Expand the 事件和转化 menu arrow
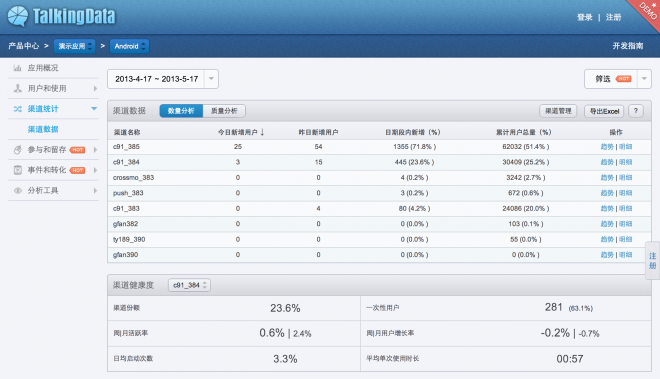This screenshot has width=660, height=379. click(x=95, y=170)
